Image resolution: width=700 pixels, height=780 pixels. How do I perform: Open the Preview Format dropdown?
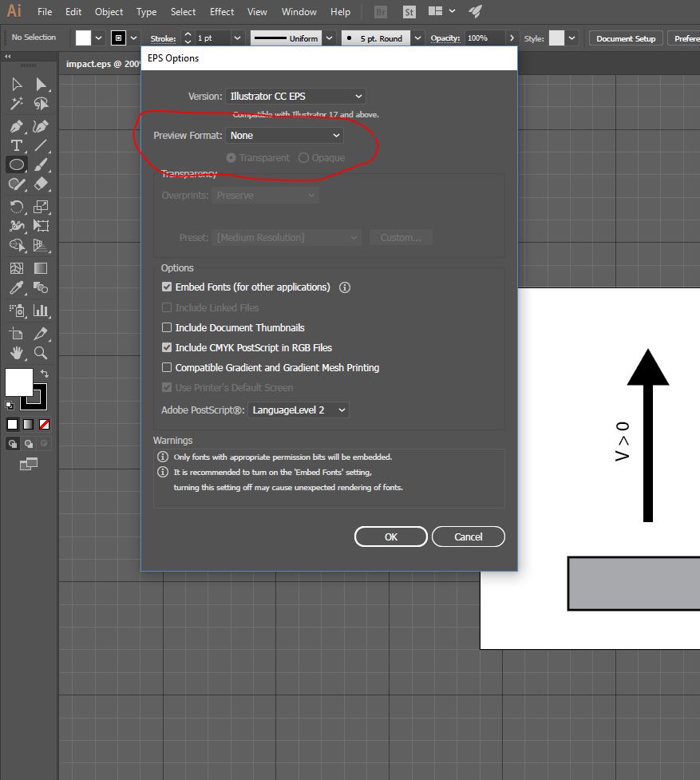point(284,135)
